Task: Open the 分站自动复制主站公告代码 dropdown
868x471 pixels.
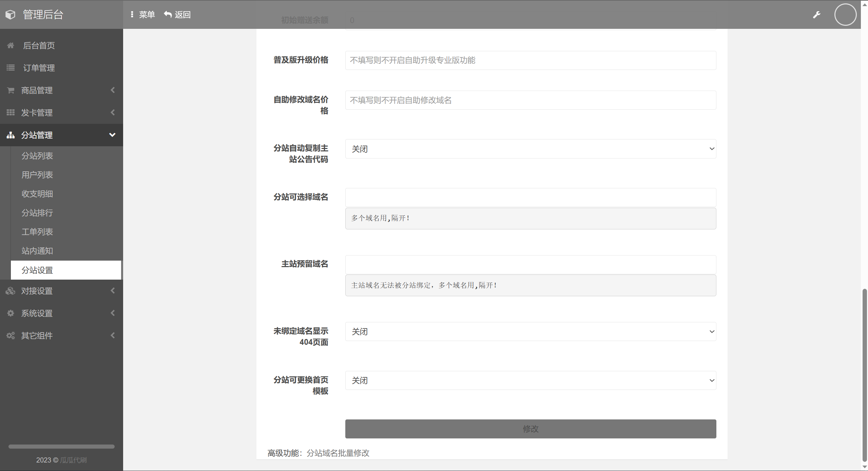Action: pyautogui.click(x=530, y=149)
